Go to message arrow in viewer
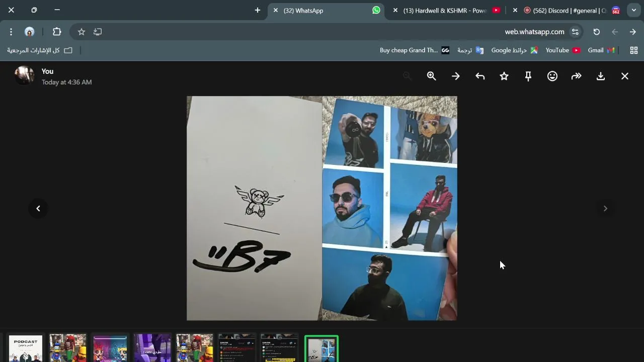Screen dimensions: 644x362 (455, 76)
